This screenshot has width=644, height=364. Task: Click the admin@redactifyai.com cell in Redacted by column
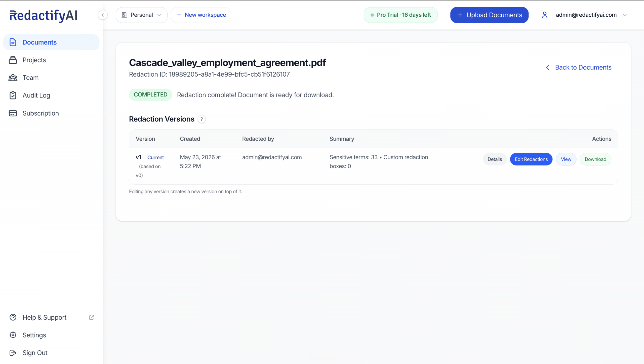tap(272, 157)
